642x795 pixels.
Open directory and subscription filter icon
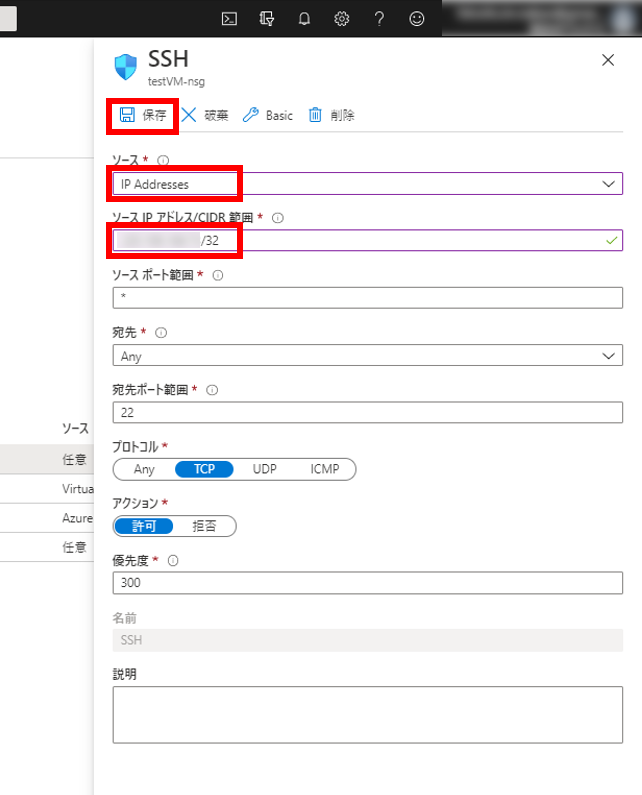click(x=266, y=18)
